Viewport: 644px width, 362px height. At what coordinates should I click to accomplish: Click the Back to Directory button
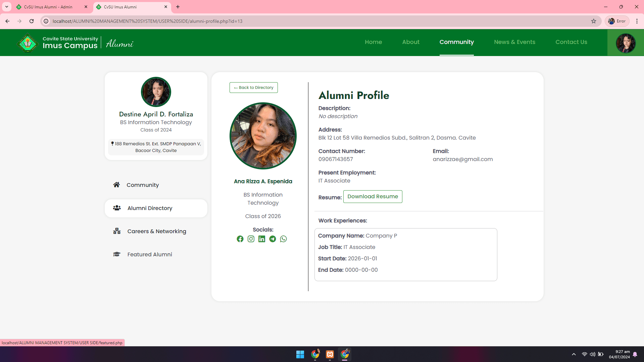coord(253,87)
